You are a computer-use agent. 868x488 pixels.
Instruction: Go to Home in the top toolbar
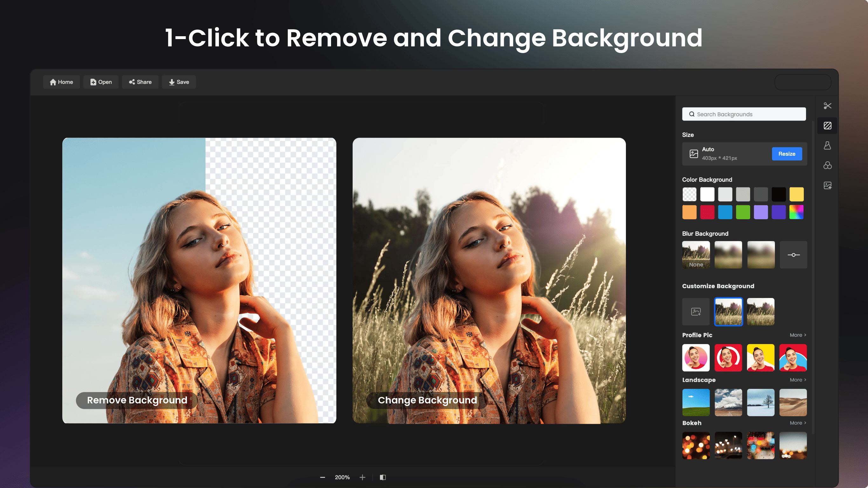tap(61, 82)
